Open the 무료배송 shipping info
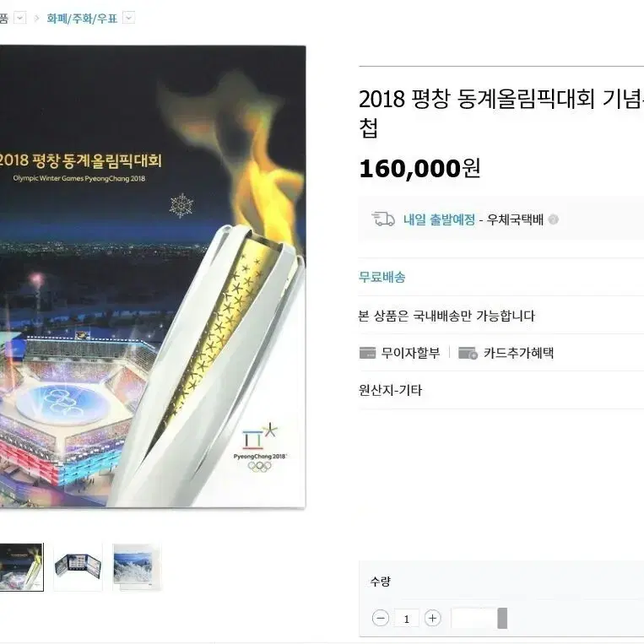644x644 pixels. click(382, 277)
